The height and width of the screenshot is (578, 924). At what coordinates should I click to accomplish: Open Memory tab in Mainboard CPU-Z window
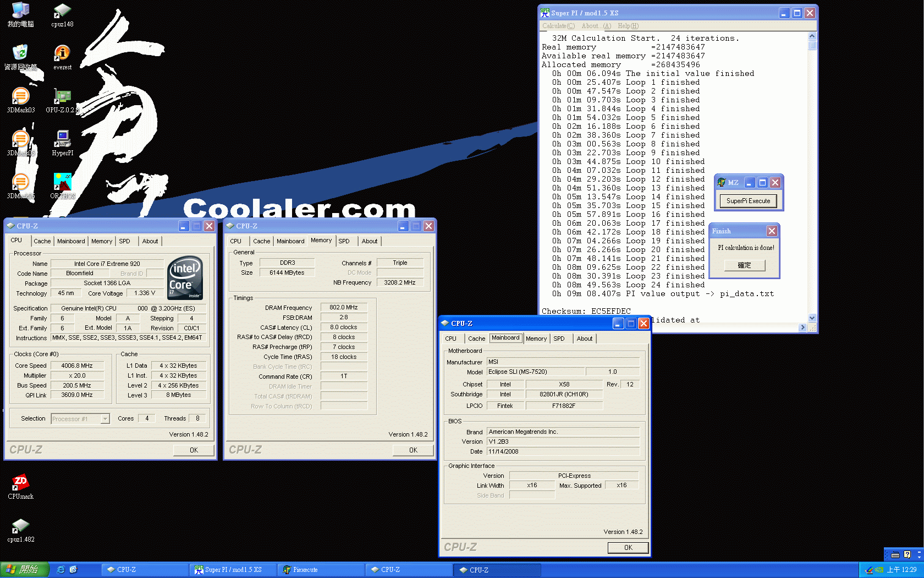pos(536,339)
